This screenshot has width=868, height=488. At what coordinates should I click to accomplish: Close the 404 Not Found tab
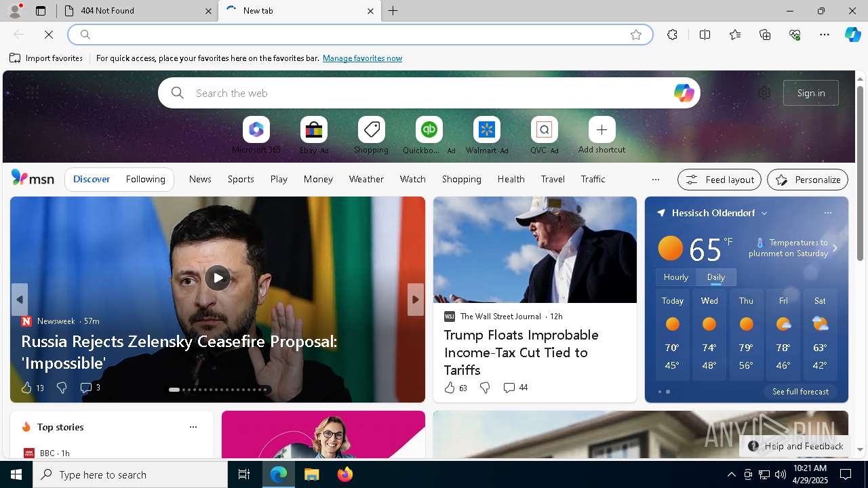(208, 11)
